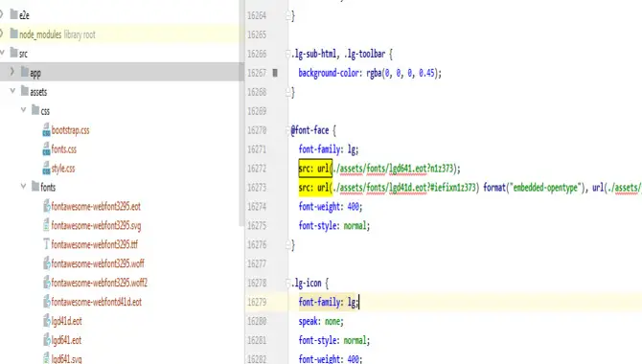Select the node_modules library root label
The height and width of the screenshot is (364, 642).
click(80, 34)
